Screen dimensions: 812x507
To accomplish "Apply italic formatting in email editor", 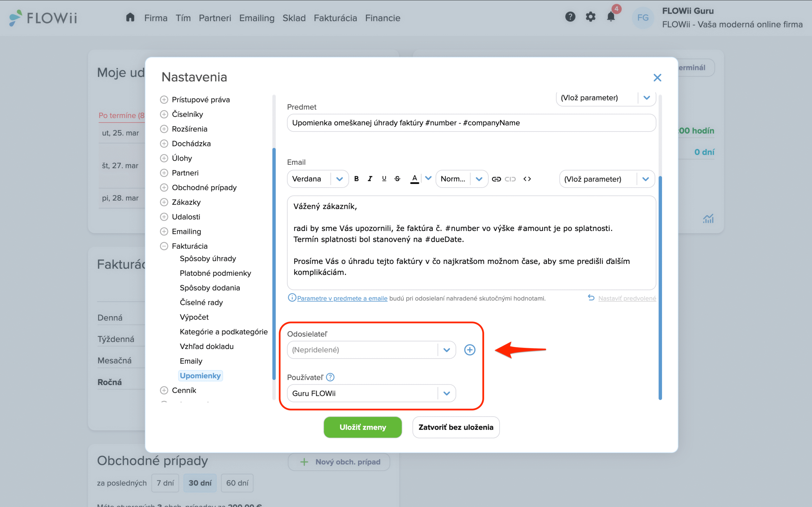I will 370,179.
